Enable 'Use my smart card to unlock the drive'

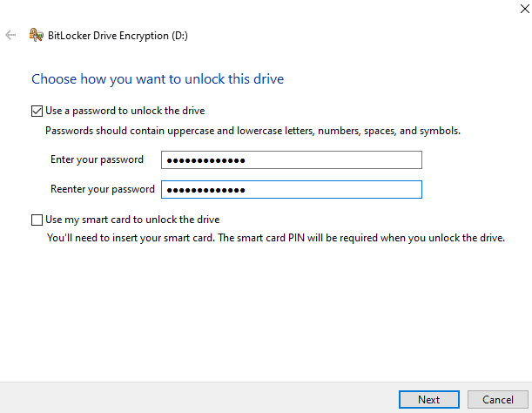click(x=37, y=220)
